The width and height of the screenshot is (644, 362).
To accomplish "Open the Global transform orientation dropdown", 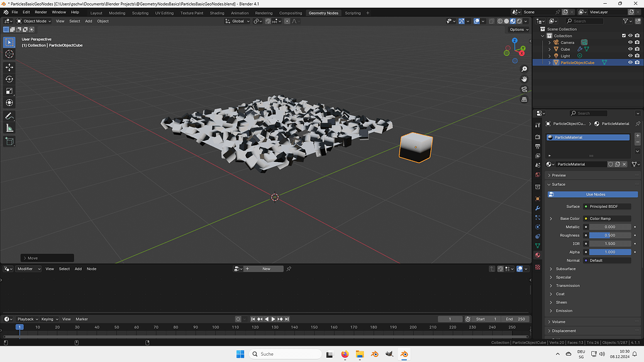I will [237, 21].
